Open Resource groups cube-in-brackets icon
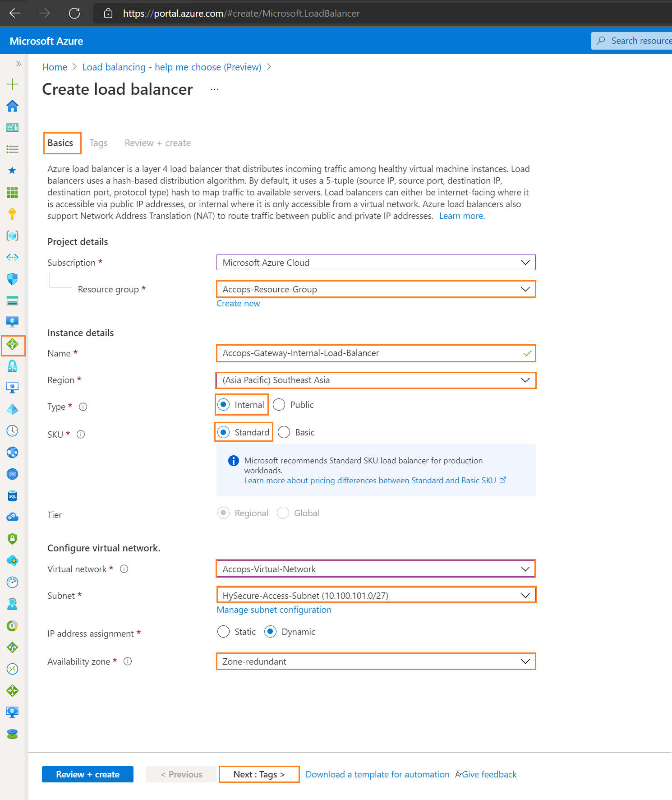The image size is (672, 800). [x=12, y=236]
